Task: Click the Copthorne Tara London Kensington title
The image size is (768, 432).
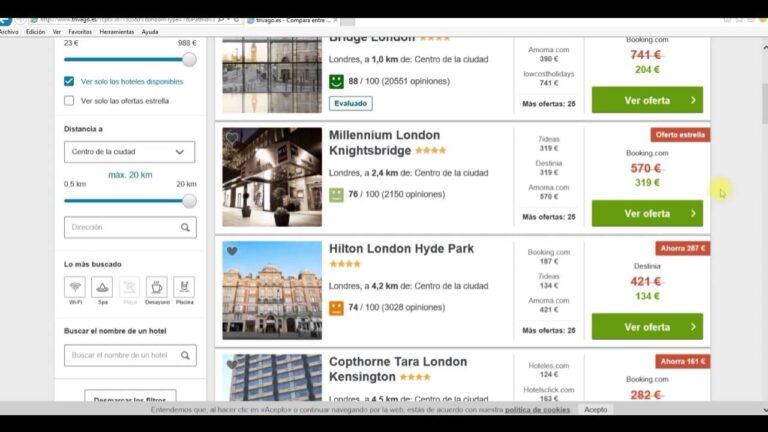Action: (x=398, y=369)
